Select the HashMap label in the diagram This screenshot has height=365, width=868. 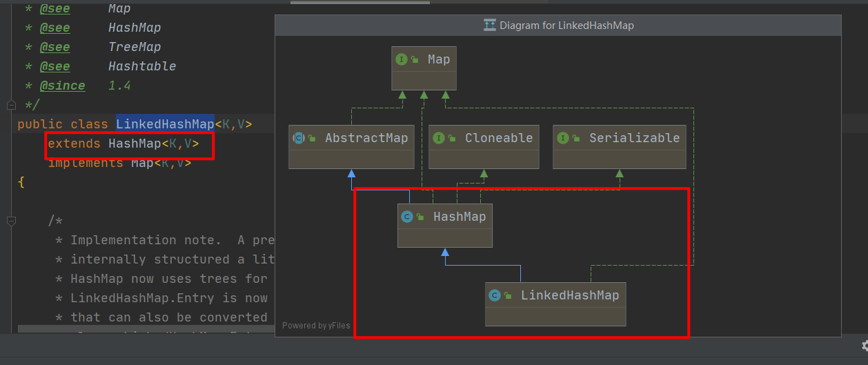click(460, 217)
